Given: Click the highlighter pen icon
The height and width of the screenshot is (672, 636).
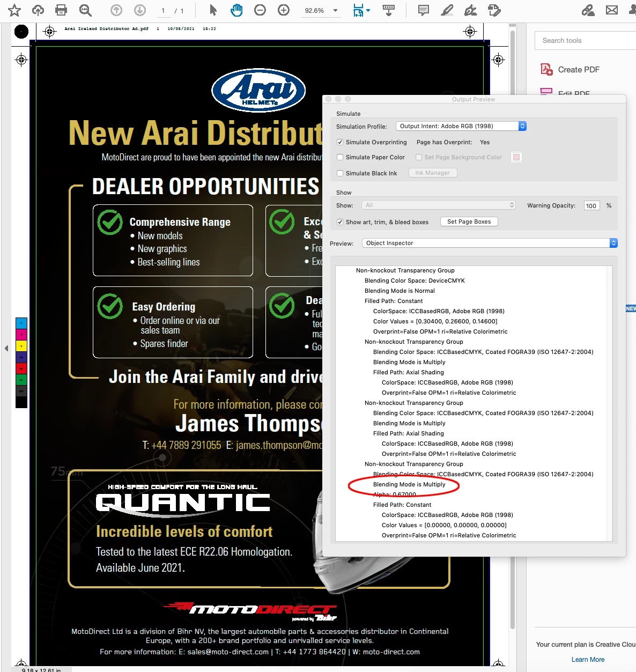Looking at the screenshot, I should 447,10.
